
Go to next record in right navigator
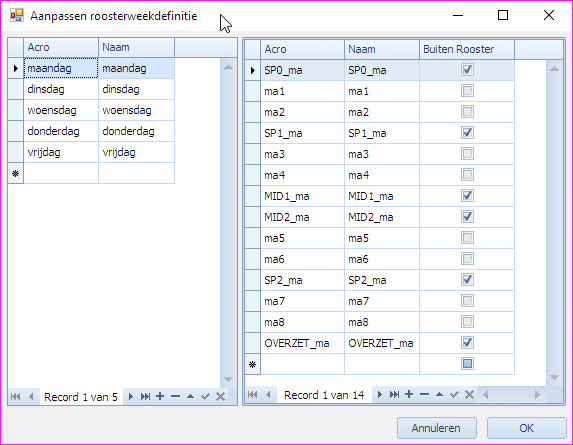point(380,395)
